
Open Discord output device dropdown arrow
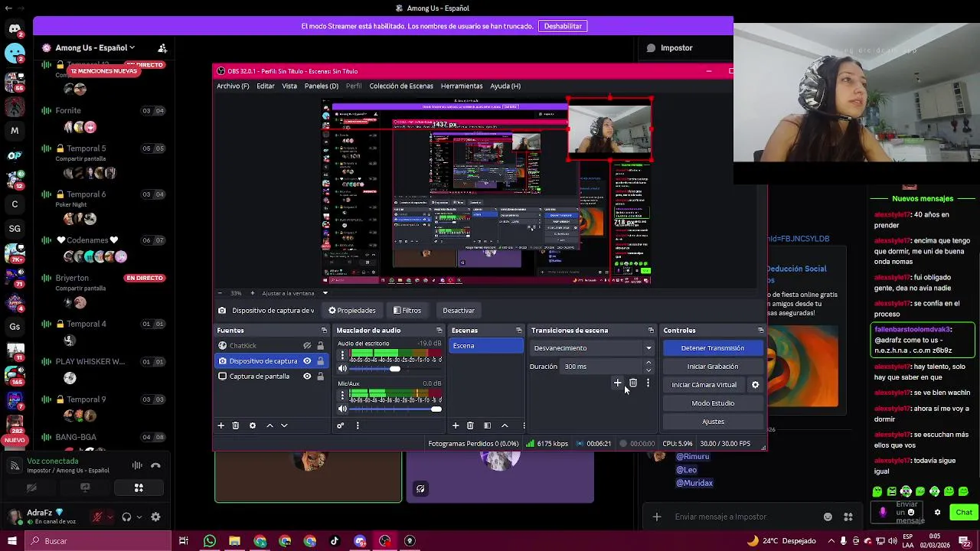[139, 517]
